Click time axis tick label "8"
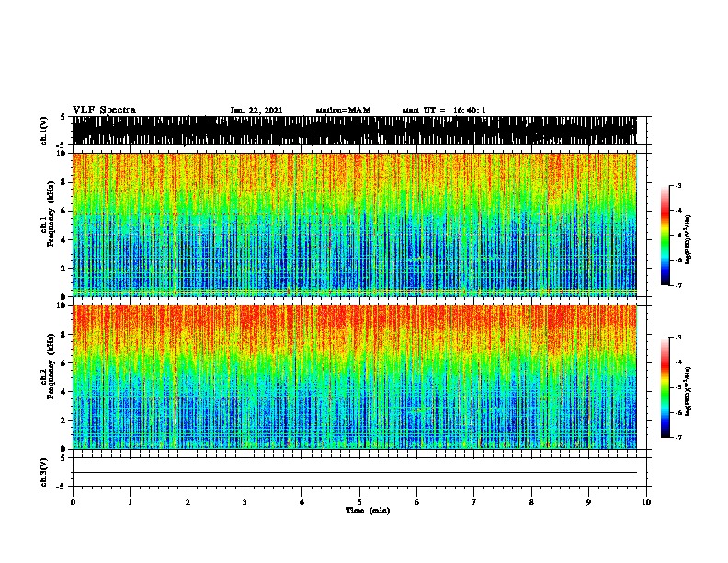 (x=531, y=502)
